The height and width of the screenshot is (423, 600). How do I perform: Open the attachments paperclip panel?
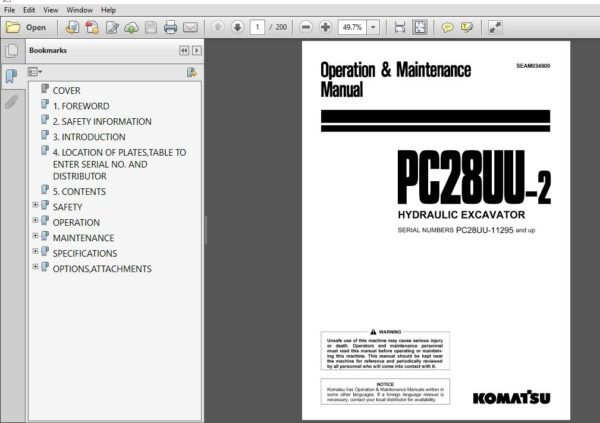(11, 102)
